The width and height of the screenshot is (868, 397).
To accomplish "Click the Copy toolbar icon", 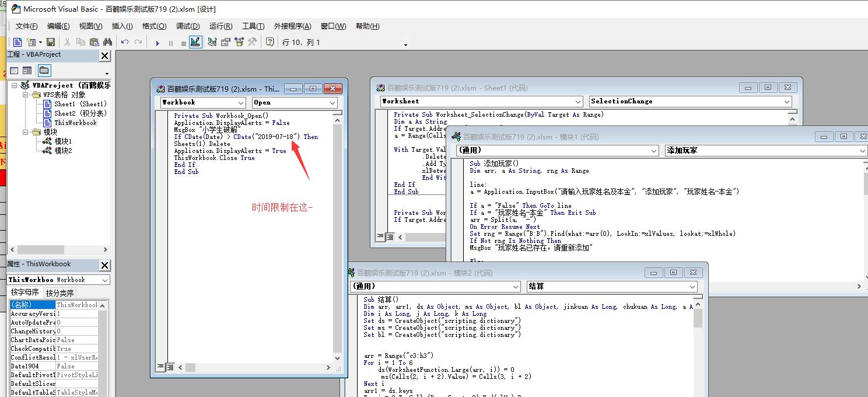I will coord(80,42).
